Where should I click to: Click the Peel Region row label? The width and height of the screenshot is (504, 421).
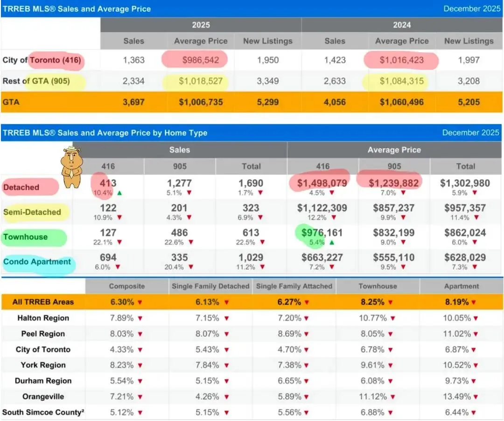point(43,334)
